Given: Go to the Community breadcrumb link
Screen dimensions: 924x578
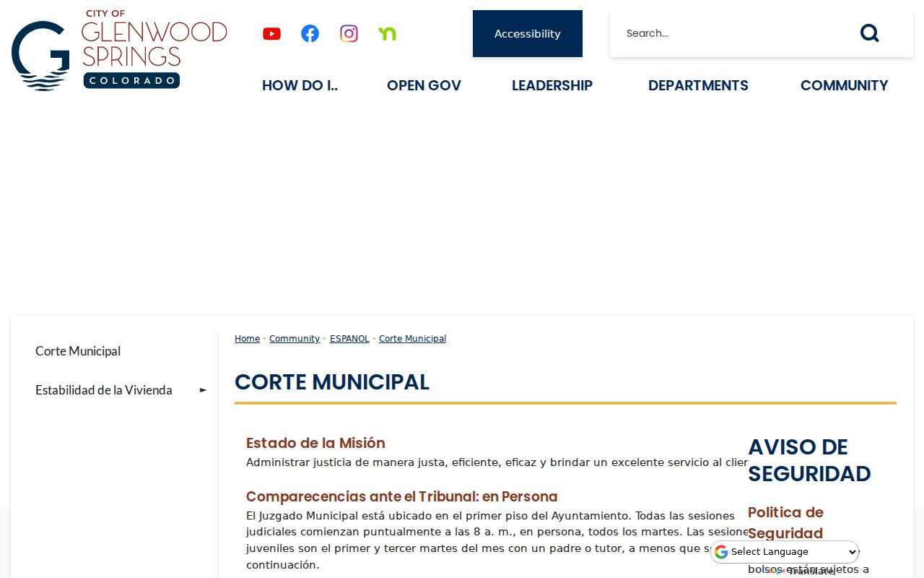Looking at the screenshot, I should 295,339.
